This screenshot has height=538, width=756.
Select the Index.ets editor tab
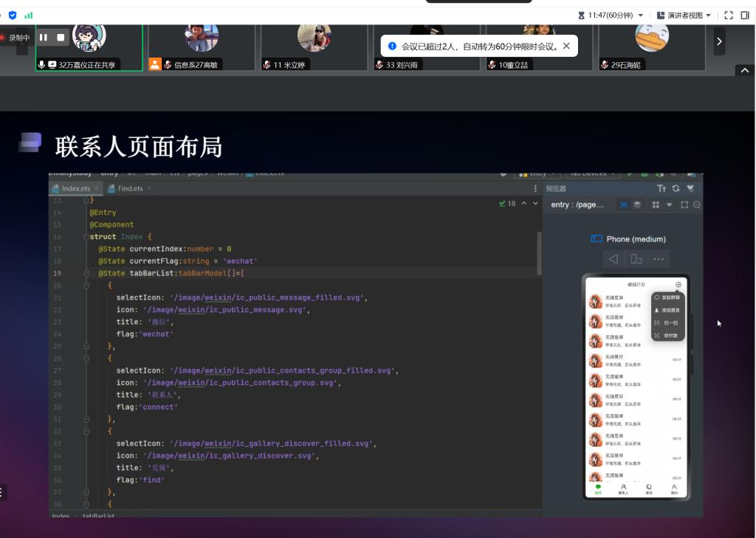(x=75, y=189)
